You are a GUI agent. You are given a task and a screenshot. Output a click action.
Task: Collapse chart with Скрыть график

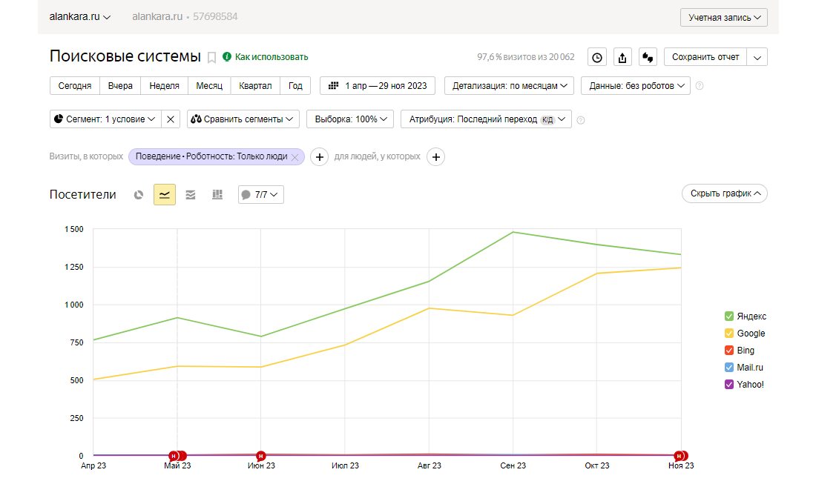725,193
